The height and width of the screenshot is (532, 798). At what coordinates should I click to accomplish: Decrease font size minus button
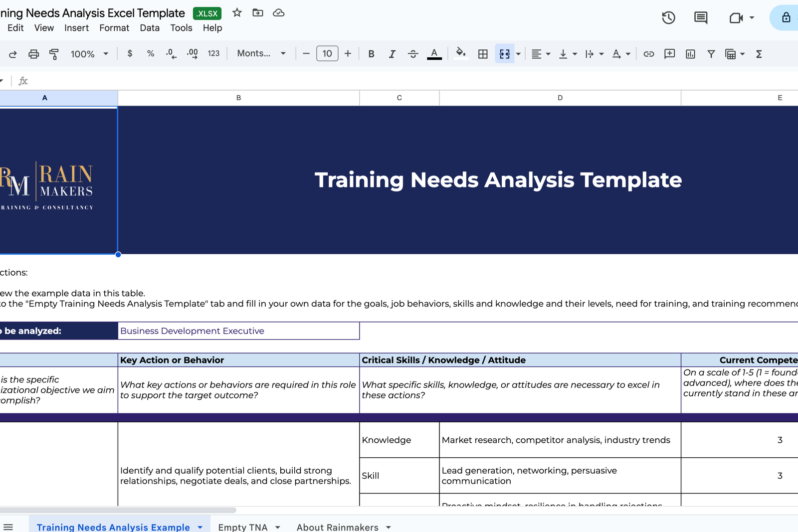pyautogui.click(x=306, y=53)
